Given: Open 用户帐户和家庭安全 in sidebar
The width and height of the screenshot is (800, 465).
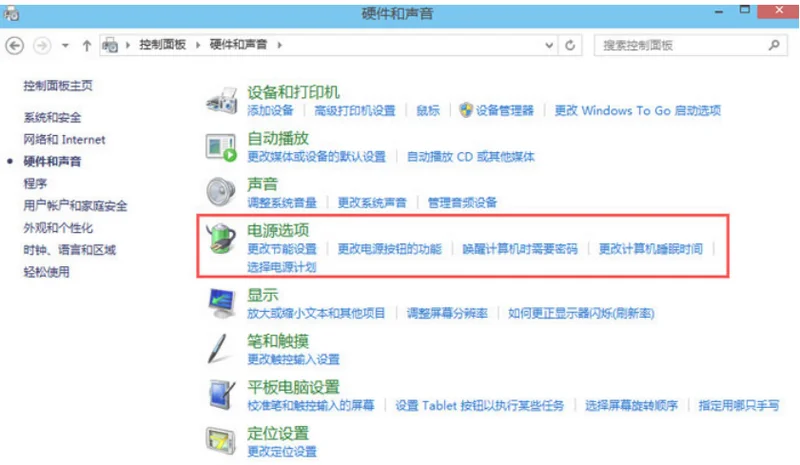Looking at the screenshot, I should pyautogui.click(x=76, y=206).
